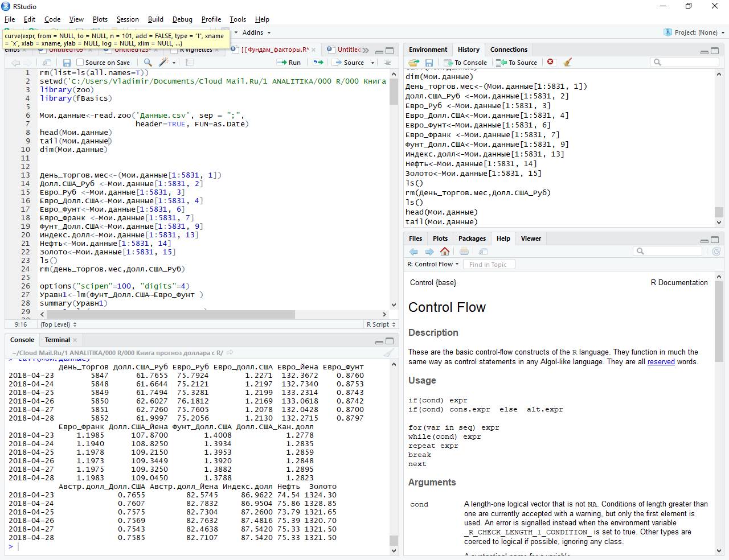Go to next help topic with the forward arrow

pos(429,252)
